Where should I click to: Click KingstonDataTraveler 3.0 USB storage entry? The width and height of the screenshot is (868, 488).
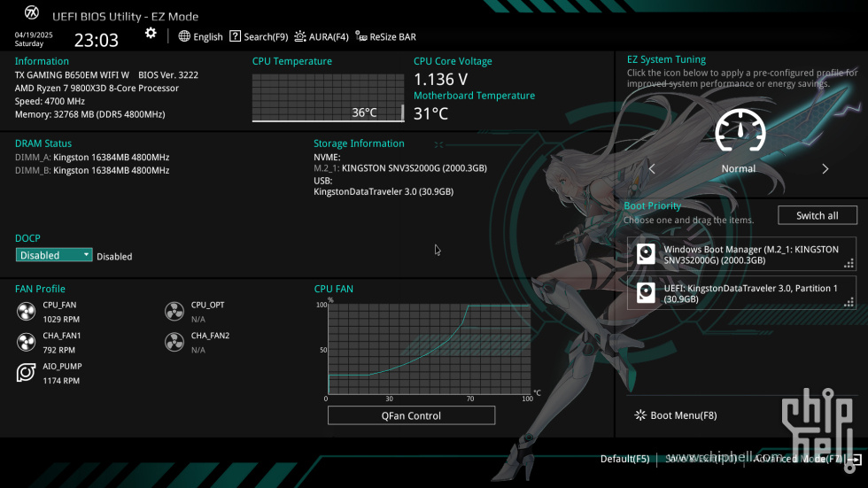click(384, 191)
